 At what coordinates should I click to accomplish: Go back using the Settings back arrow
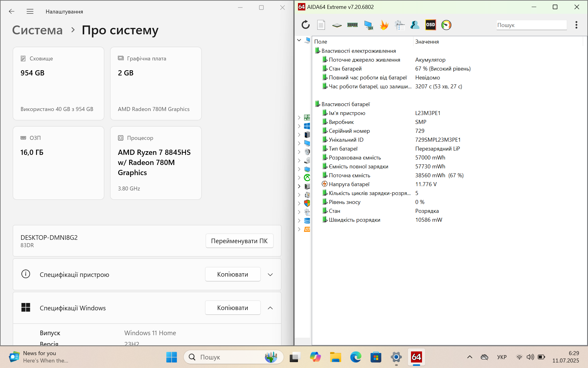12,11
